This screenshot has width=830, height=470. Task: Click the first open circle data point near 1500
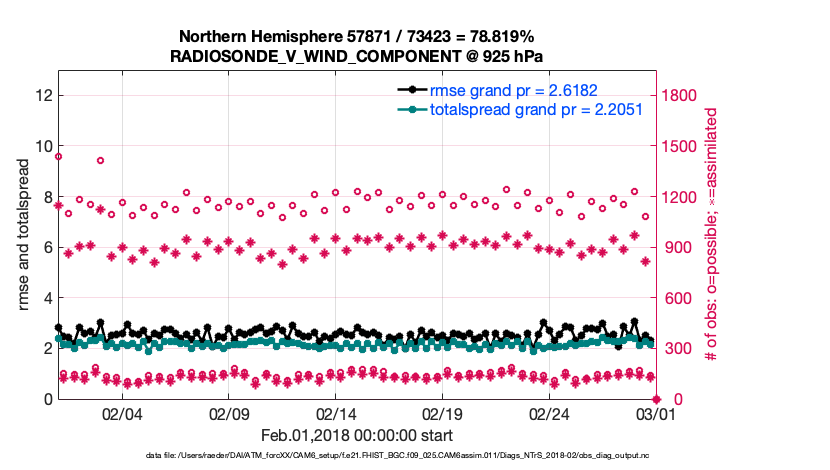pyautogui.click(x=58, y=156)
